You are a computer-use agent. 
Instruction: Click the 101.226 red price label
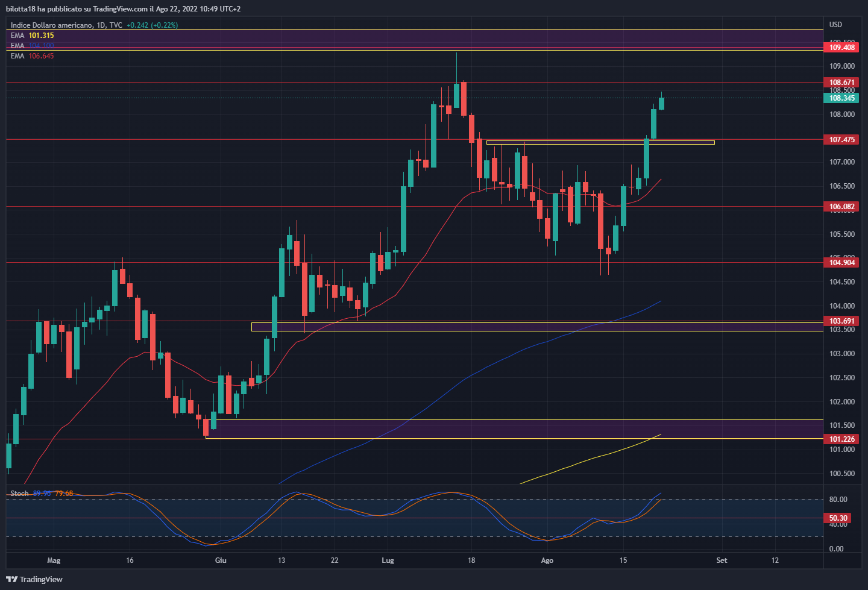point(841,439)
